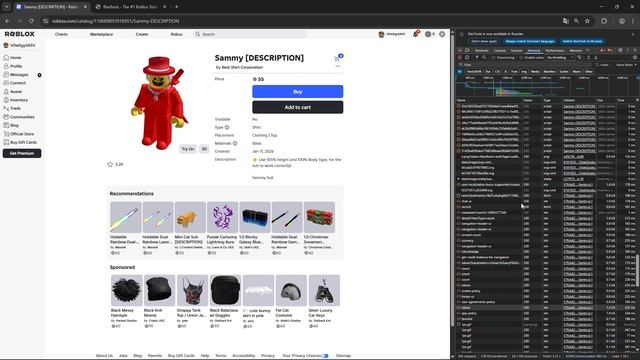Open the browser tab search dropdown
The image size is (640, 360).
(x=7, y=7)
